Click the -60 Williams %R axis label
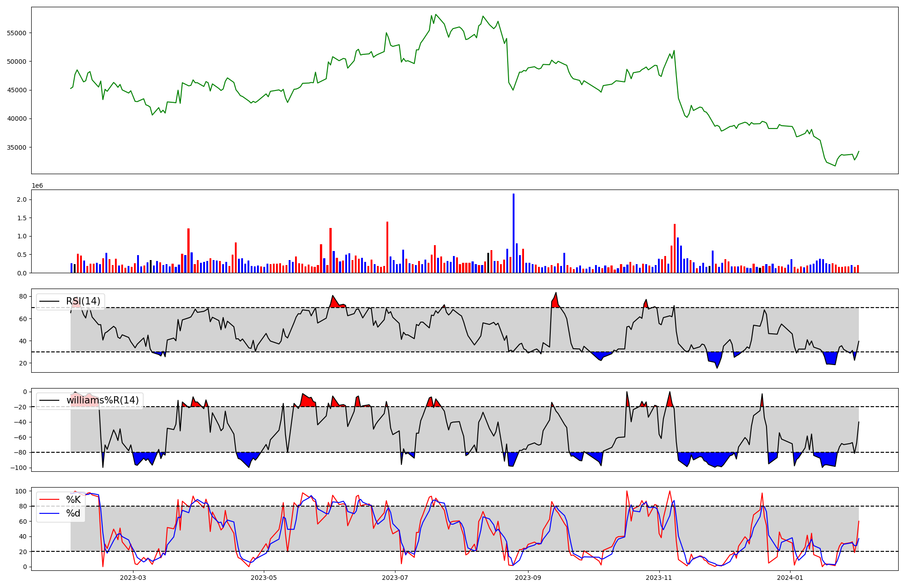 coord(20,437)
